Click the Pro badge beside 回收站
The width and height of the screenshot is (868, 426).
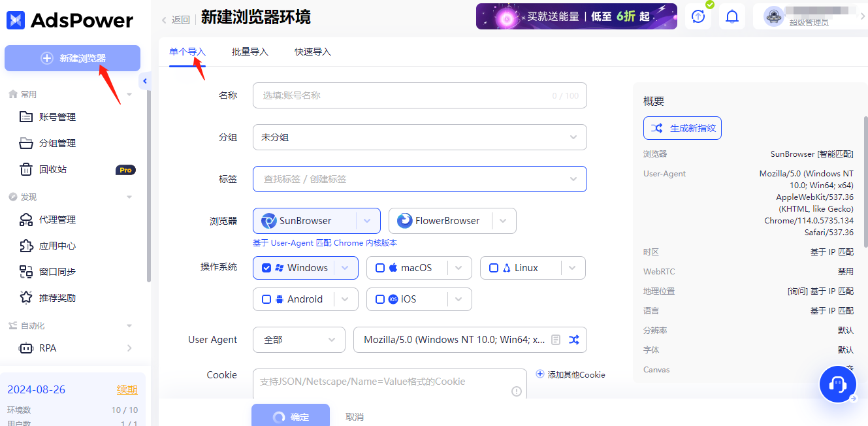click(125, 170)
